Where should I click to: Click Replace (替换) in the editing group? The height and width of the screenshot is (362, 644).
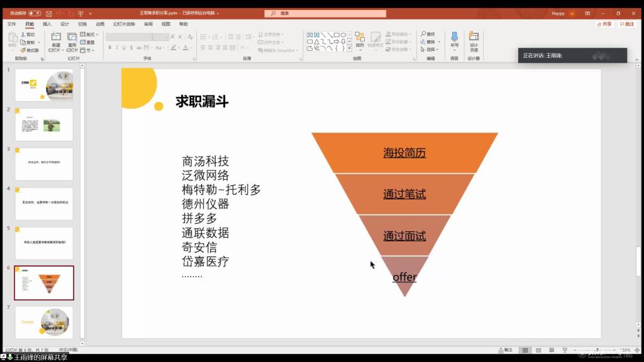tap(430, 42)
